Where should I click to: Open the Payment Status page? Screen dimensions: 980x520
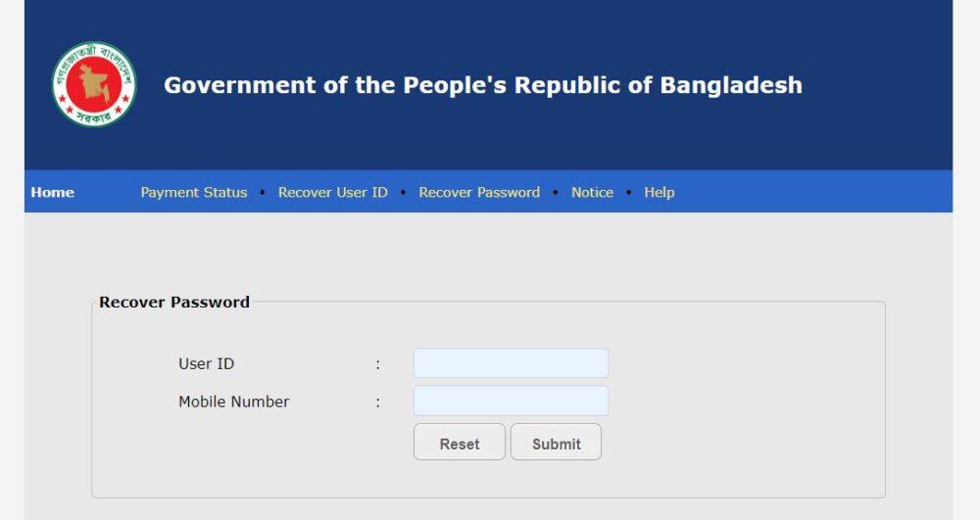194,192
